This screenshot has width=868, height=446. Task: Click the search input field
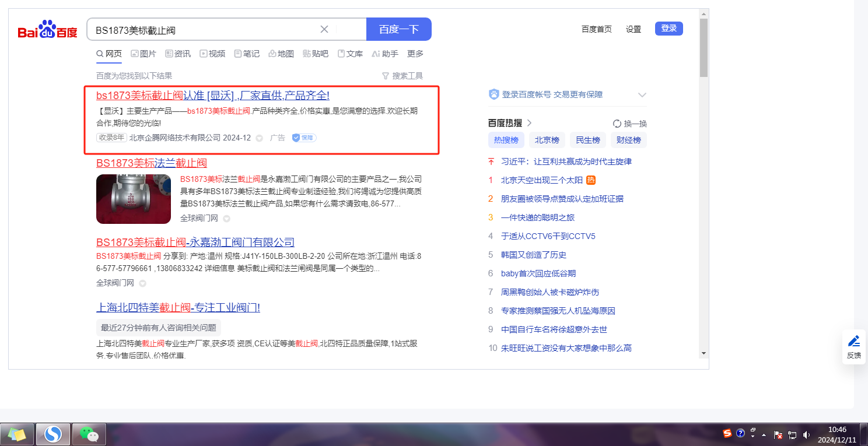(204, 30)
